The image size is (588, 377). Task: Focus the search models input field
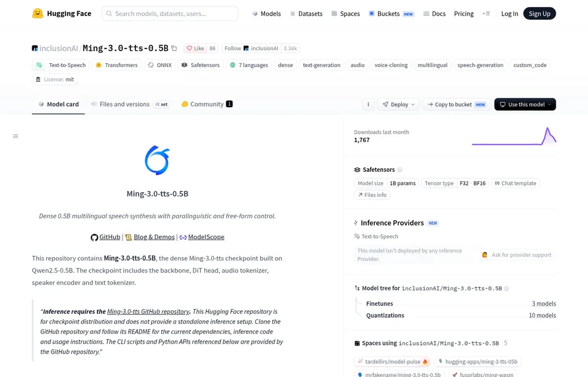[170, 14]
